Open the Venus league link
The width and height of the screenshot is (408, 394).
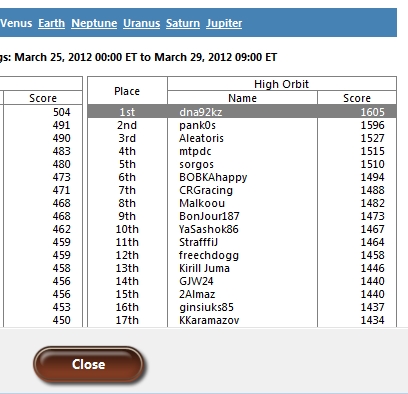tap(16, 23)
